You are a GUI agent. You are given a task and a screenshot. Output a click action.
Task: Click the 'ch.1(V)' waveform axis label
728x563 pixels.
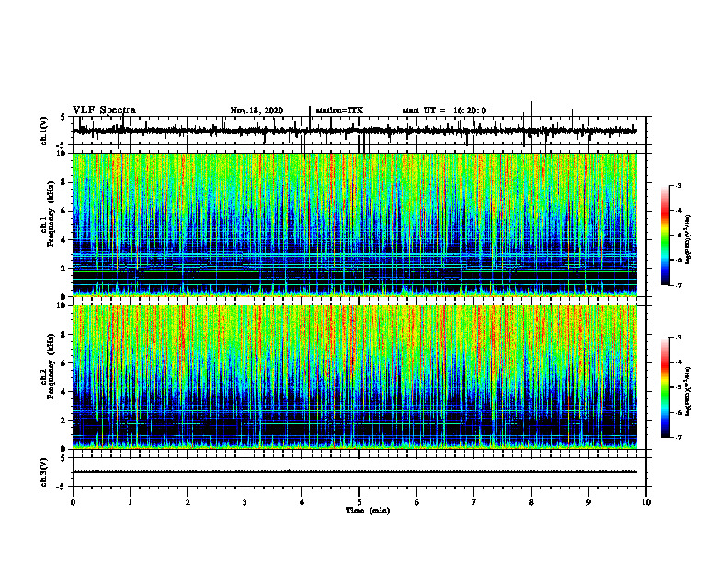44,131
